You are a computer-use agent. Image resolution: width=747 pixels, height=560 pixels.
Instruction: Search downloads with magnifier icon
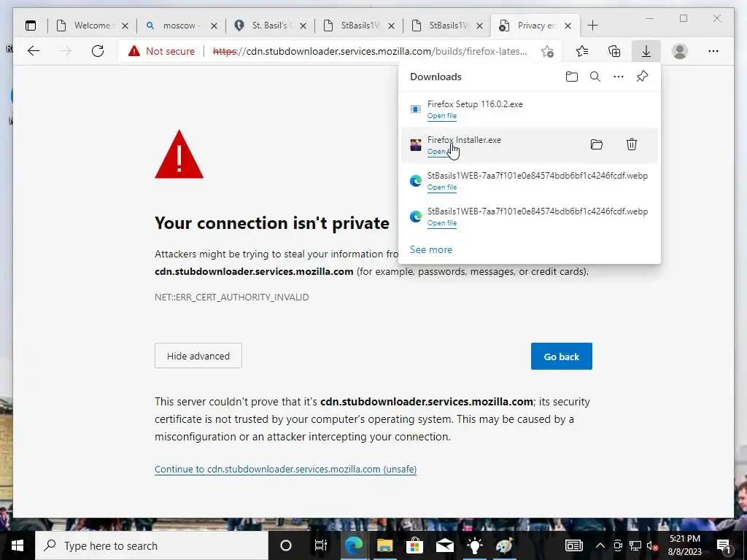coord(595,77)
